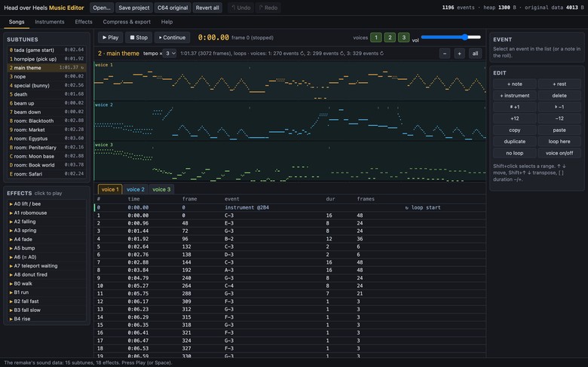
Task: Click the Continue playback button
Action: [172, 38]
